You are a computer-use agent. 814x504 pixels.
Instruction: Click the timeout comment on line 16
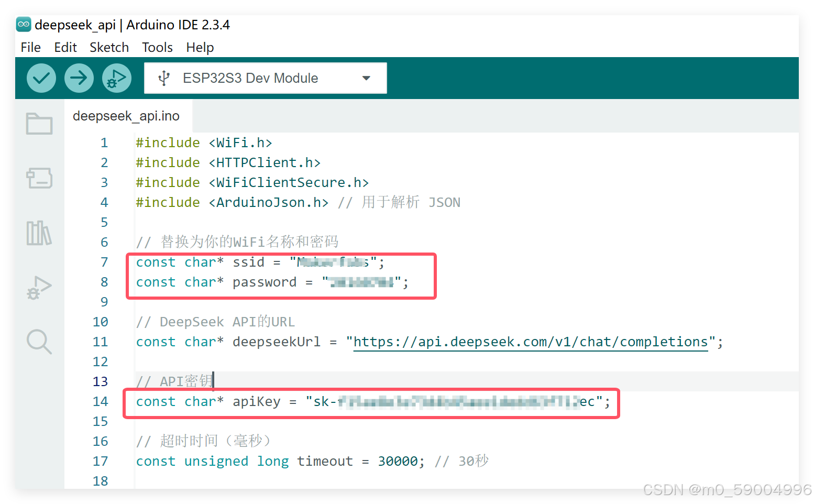[204, 441]
